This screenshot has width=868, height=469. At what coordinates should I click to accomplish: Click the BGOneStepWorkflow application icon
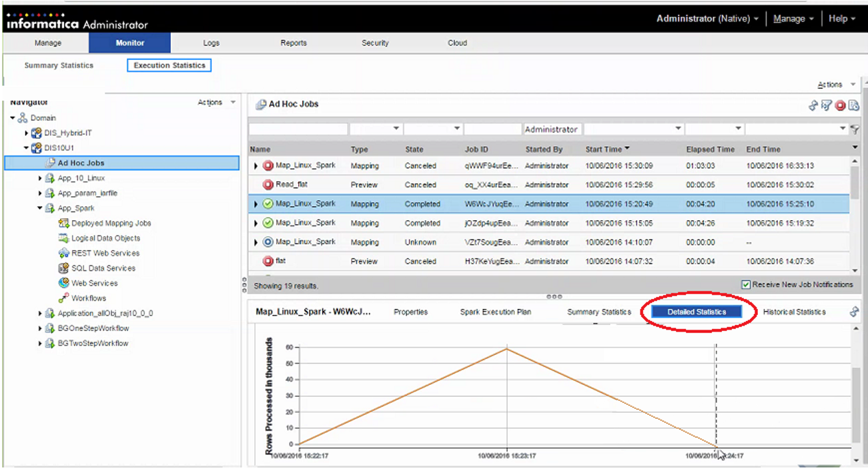(50, 328)
